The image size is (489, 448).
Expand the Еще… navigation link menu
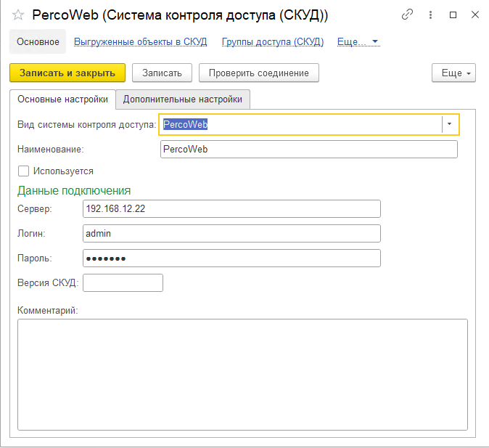coord(358,41)
